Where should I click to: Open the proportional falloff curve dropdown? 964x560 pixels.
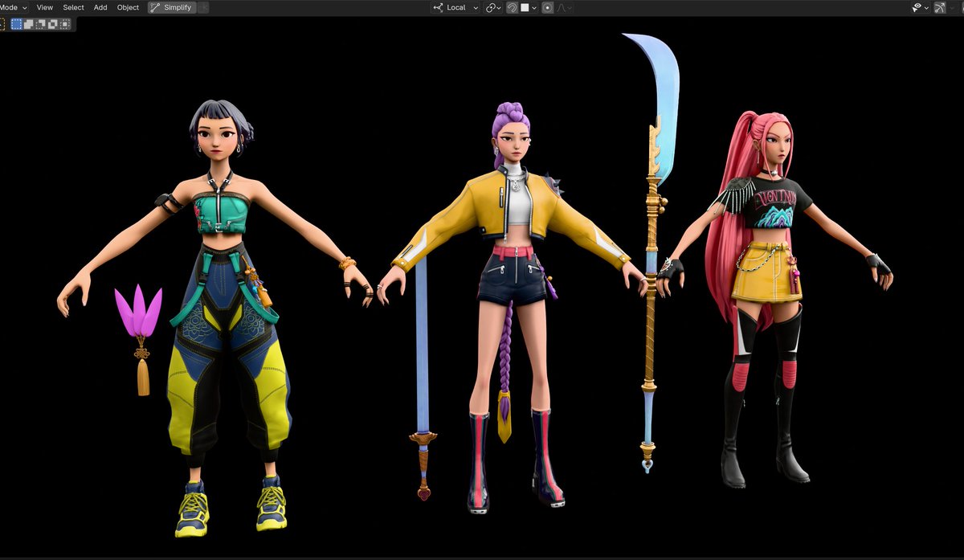pos(565,7)
